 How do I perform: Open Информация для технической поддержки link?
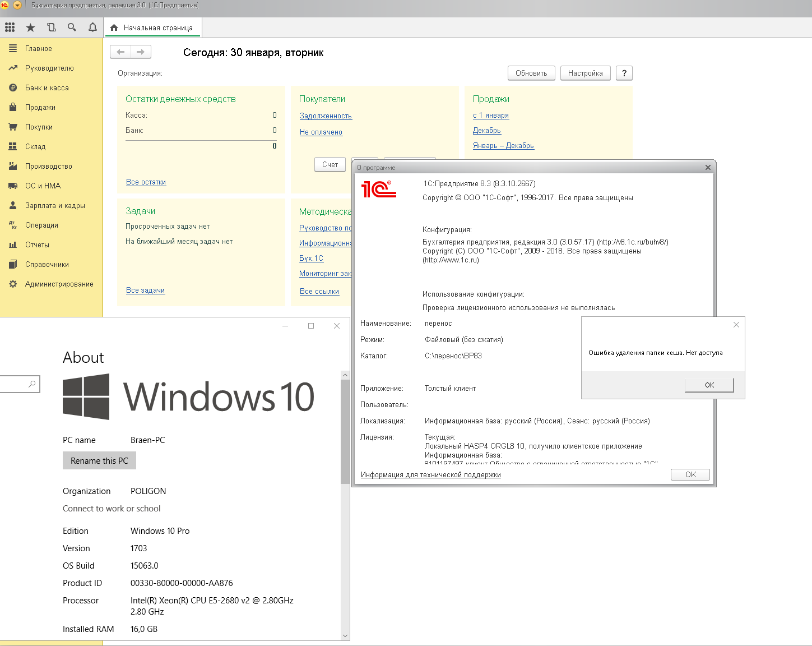tap(431, 475)
